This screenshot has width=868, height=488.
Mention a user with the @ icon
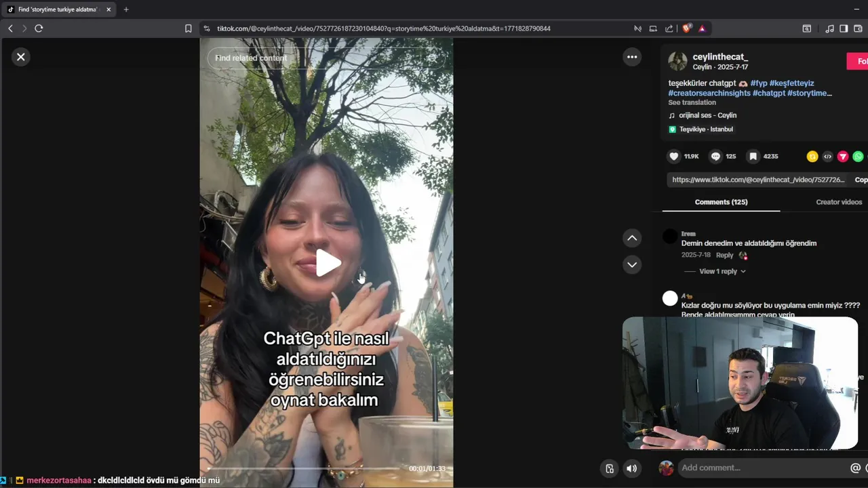[x=855, y=468]
